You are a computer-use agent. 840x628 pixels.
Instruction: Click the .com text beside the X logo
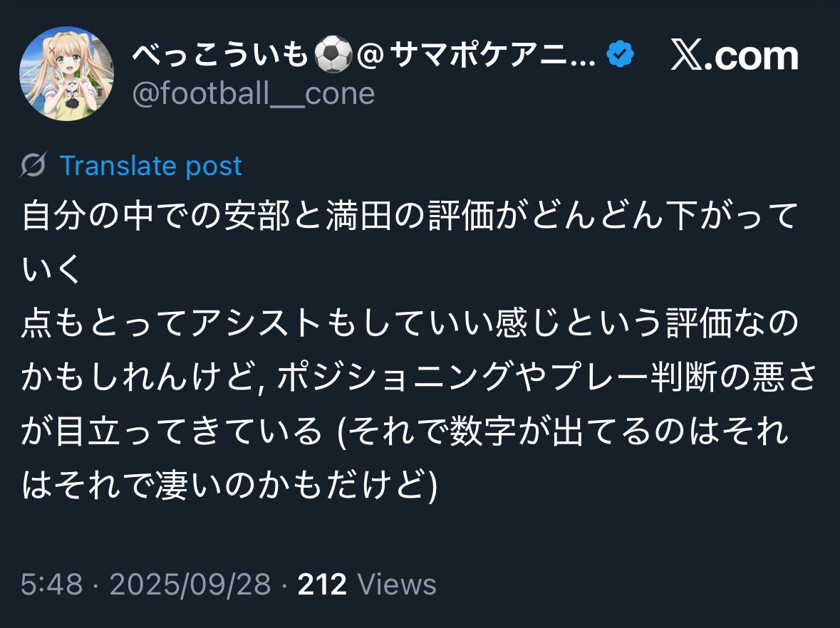click(x=755, y=56)
